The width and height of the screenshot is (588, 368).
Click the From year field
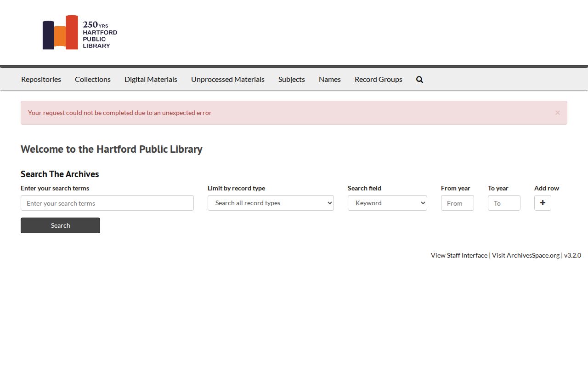coord(458,203)
